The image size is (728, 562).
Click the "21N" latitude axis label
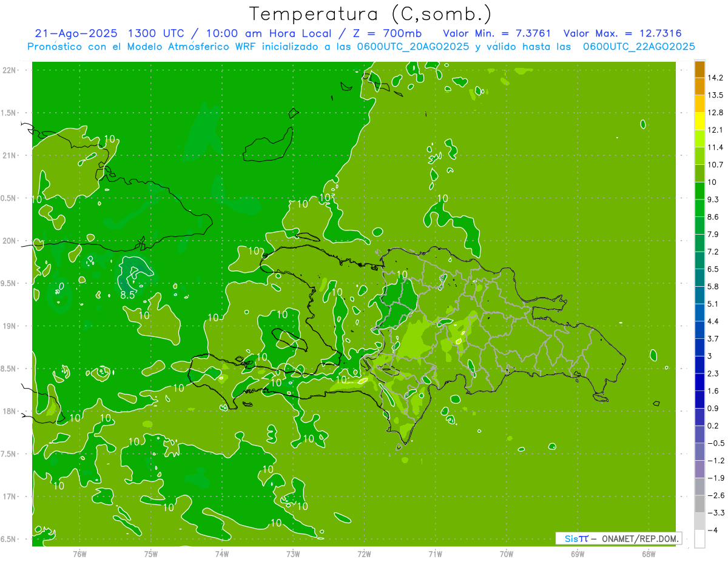[8, 155]
